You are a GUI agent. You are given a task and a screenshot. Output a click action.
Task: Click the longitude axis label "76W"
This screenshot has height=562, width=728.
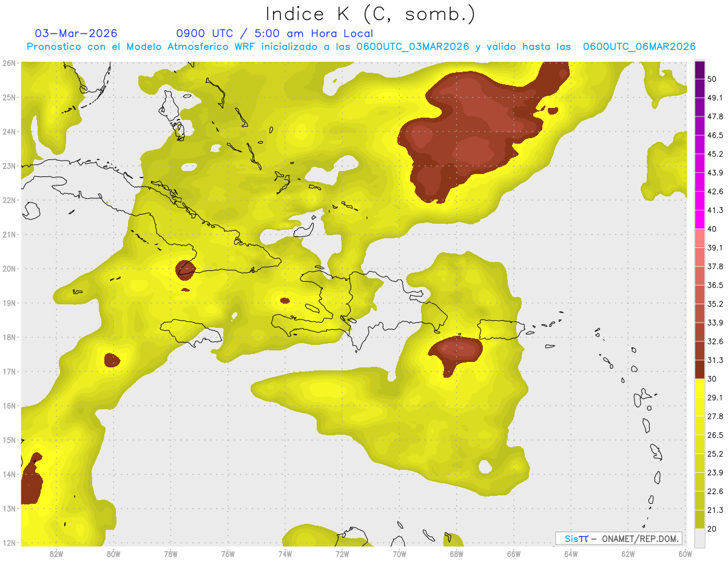[x=227, y=554]
